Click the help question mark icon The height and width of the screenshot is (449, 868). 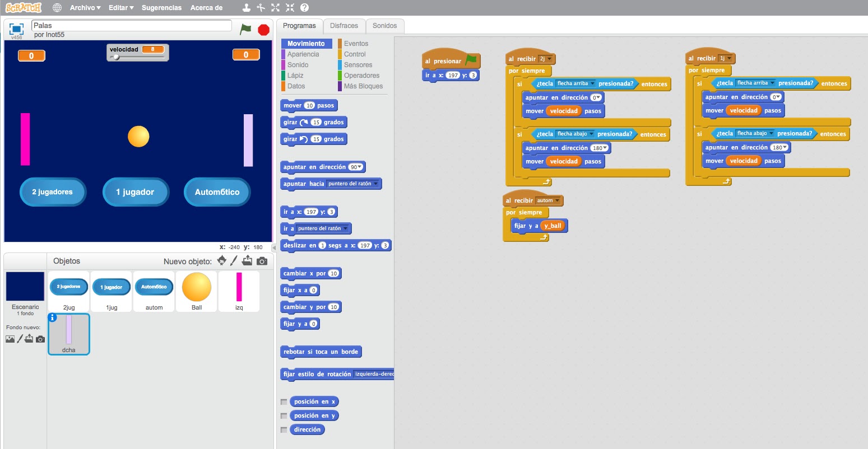[x=304, y=8]
